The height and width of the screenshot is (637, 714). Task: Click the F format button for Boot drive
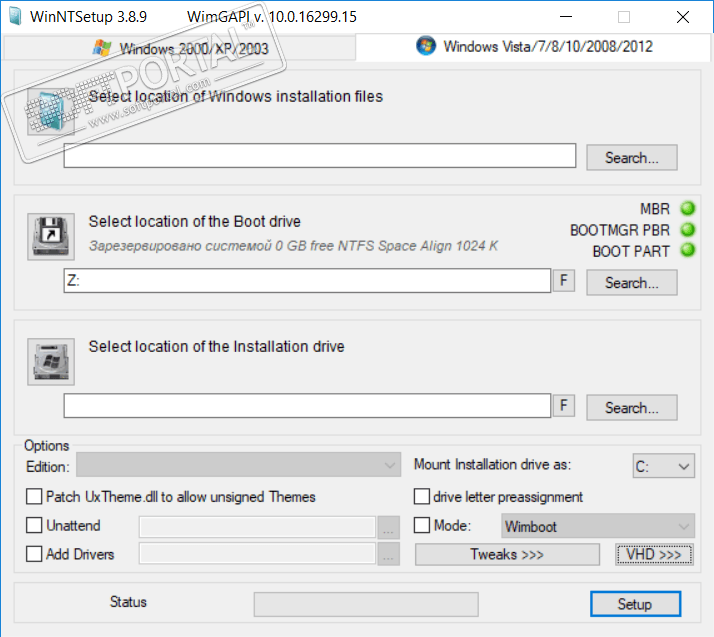pyautogui.click(x=564, y=280)
